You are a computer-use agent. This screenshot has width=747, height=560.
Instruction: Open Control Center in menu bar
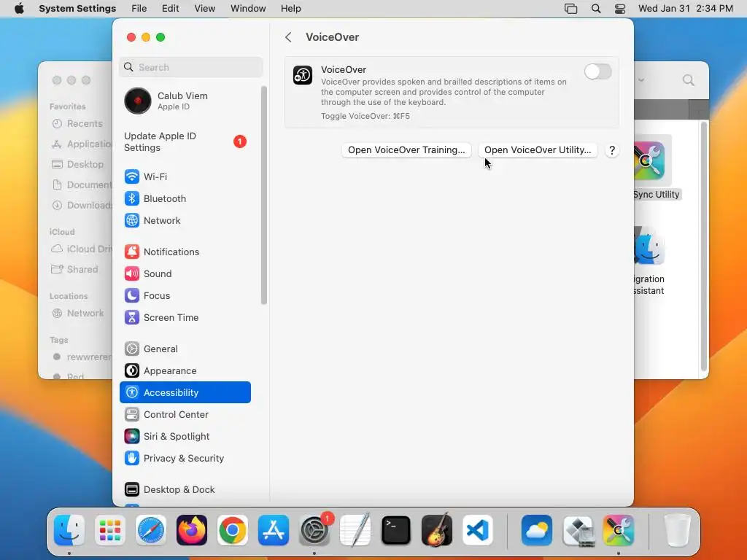point(620,9)
